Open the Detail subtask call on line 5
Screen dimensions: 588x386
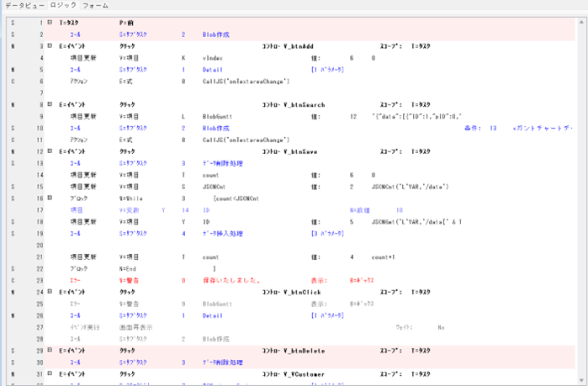click(212, 70)
